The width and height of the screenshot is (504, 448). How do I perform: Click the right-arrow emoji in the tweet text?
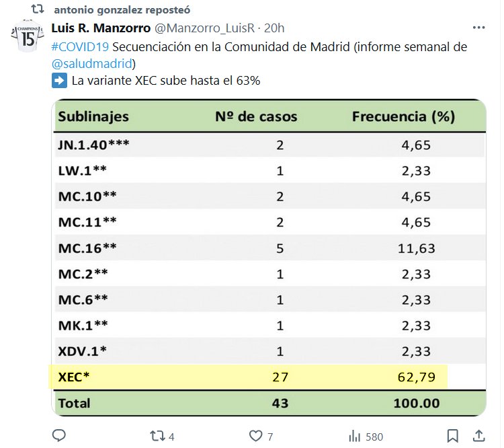tap(59, 81)
